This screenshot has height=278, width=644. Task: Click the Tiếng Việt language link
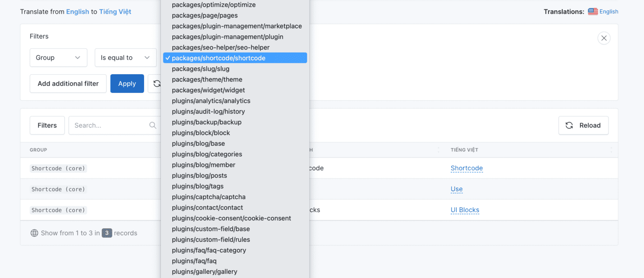coord(115,12)
